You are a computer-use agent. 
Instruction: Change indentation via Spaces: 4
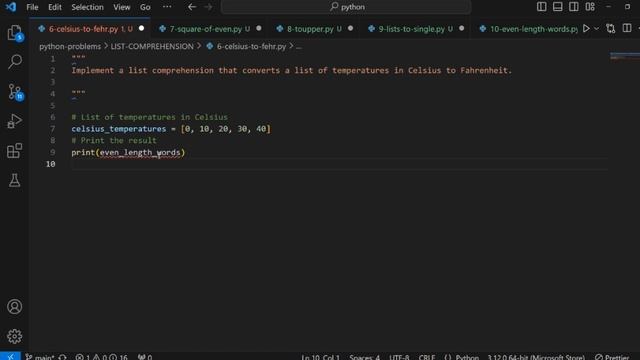coord(364,357)
